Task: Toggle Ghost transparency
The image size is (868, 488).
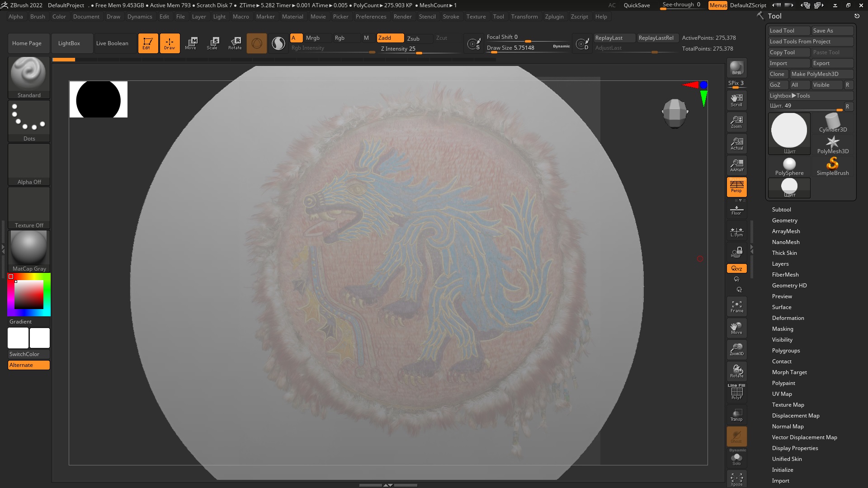Action: click(736, 436)
